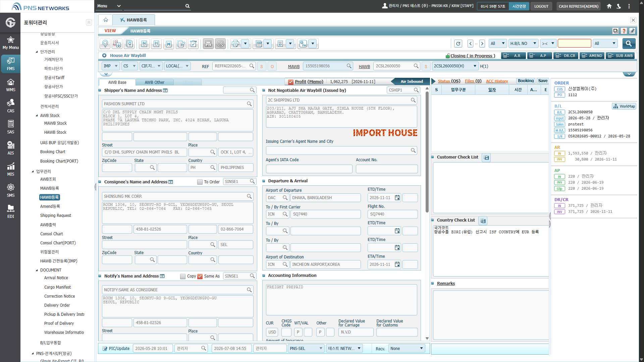Screen dimensions: 644x362
Task: Click the home icon in top bar
Action: coord(609,6)
